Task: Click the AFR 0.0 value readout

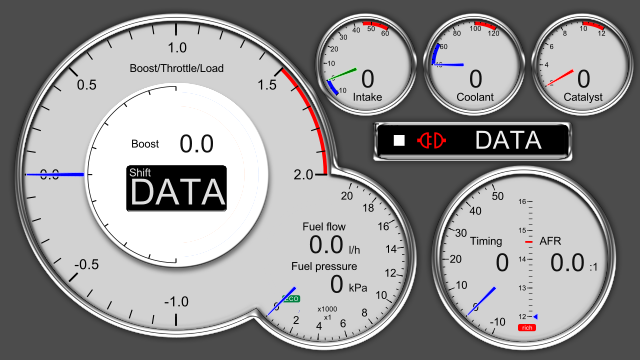Action: (567, 262)
